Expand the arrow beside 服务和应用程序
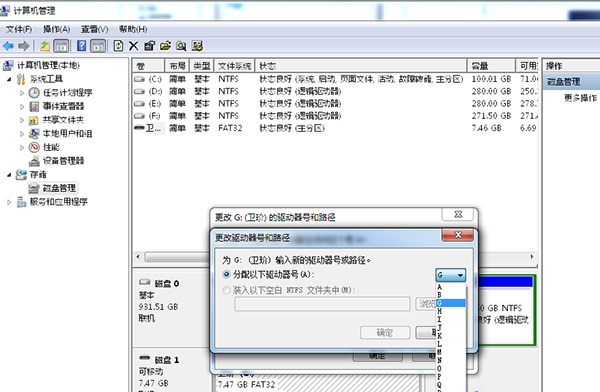Image resolution: width=600 pixels, height=392 pixels. click(9, 202)
